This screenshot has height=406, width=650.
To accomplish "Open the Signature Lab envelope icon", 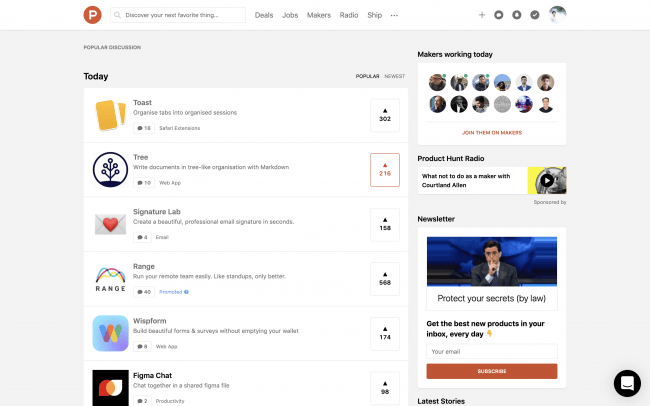I will coord(110,224).
